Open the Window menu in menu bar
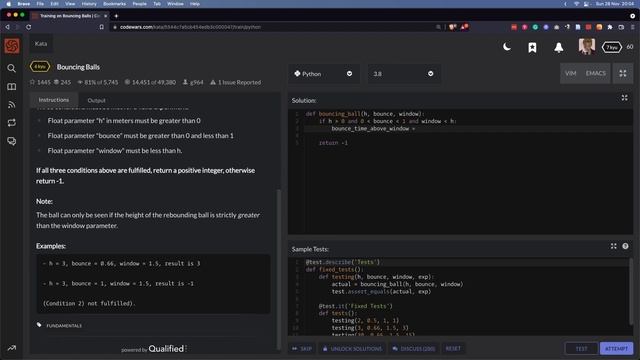This screenshot has width=640, height=360. click(x=175, y=4)
